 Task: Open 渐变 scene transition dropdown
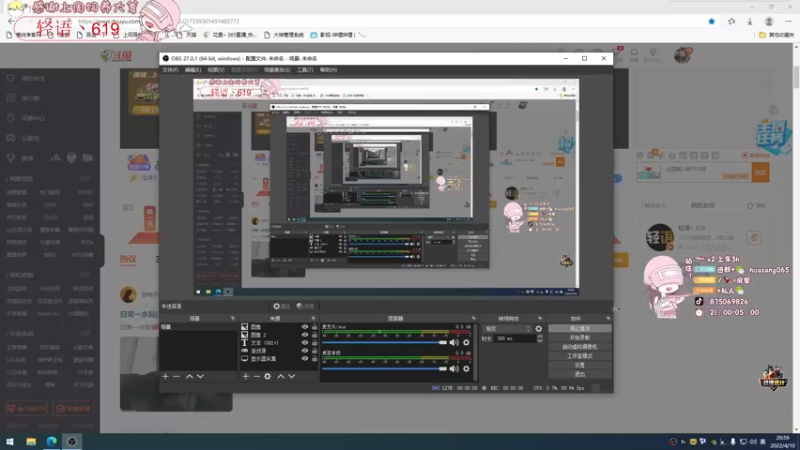pos(507,329)
